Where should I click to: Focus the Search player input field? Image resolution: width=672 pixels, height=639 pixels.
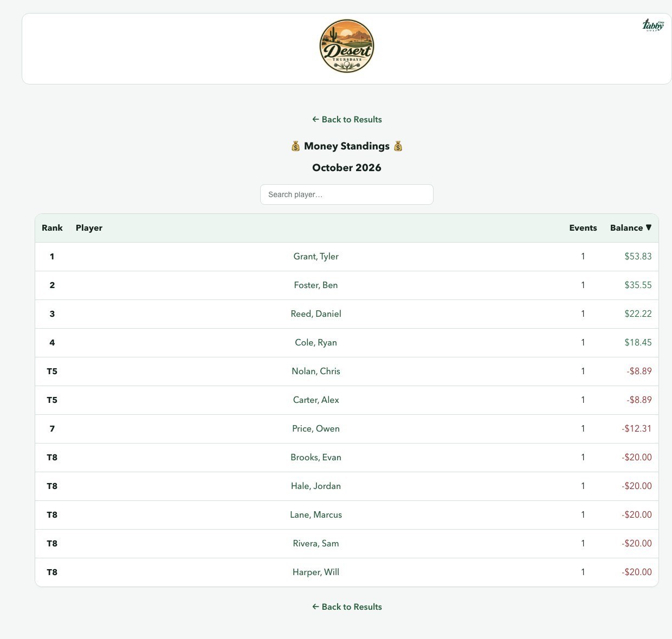pos(347,194)
